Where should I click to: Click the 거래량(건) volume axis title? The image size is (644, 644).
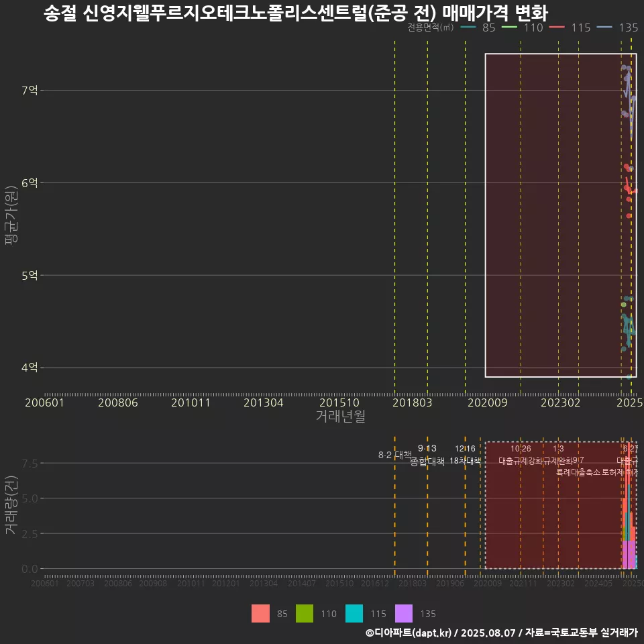point(11,504)
